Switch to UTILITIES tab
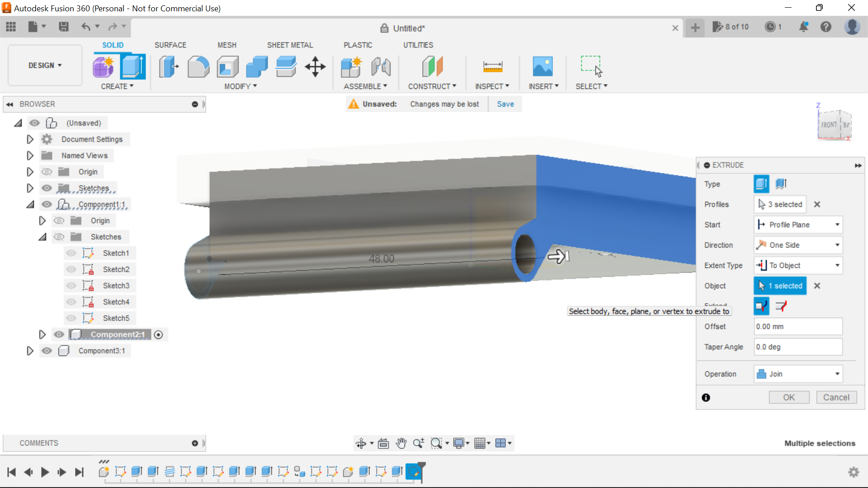The image size is (868, 488). click(x=418, y=45)
